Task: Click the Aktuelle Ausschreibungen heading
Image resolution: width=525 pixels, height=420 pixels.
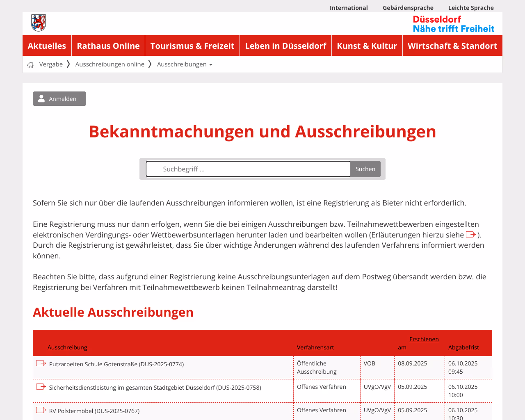Action: 113,312
